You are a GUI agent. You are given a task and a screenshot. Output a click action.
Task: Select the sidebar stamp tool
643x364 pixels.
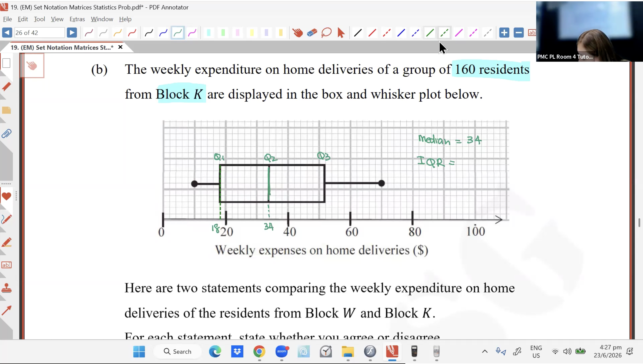click(6, 288)
